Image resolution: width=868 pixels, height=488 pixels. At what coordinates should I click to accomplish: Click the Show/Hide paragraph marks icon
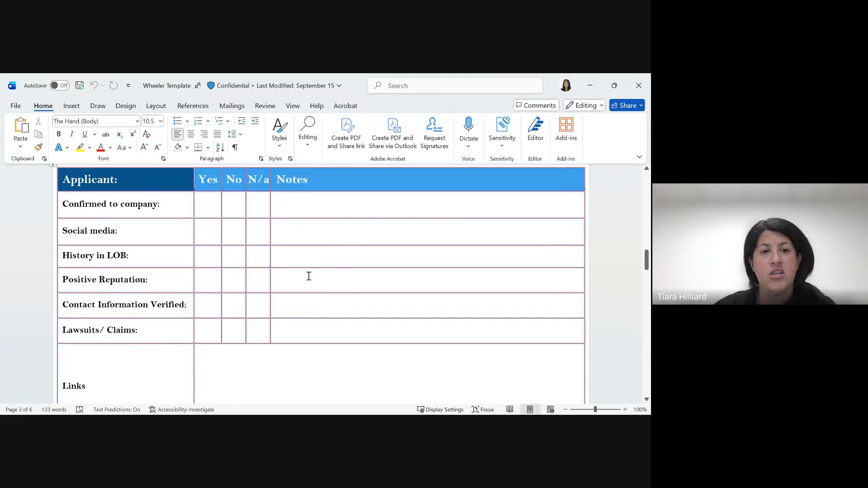click(235, 147)
